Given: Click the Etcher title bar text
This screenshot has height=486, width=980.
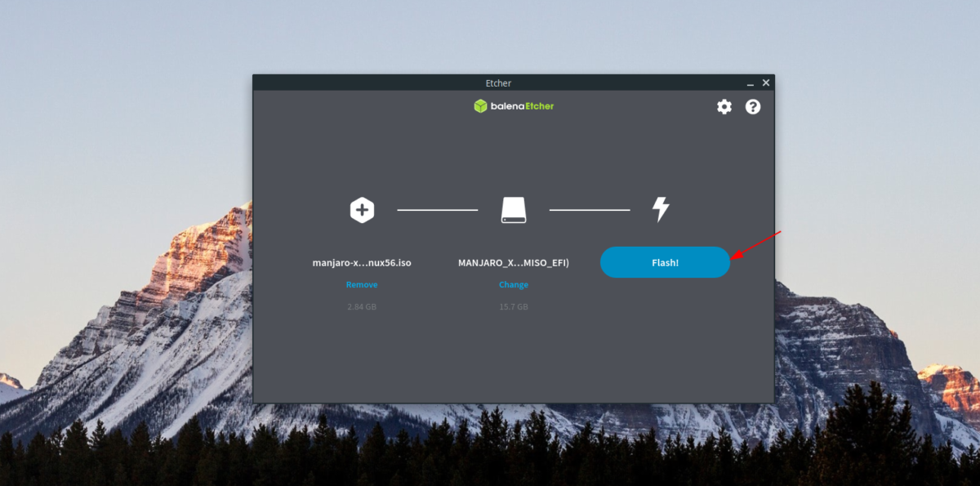Looking at the screenshot, I should click(x=497, y=82).
